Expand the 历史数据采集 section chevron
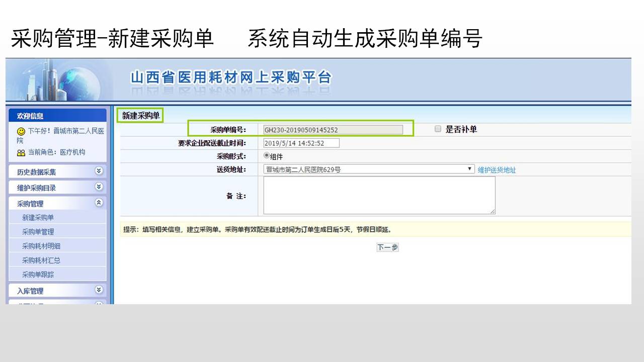The image size is (644, 362). click(99, 171)
